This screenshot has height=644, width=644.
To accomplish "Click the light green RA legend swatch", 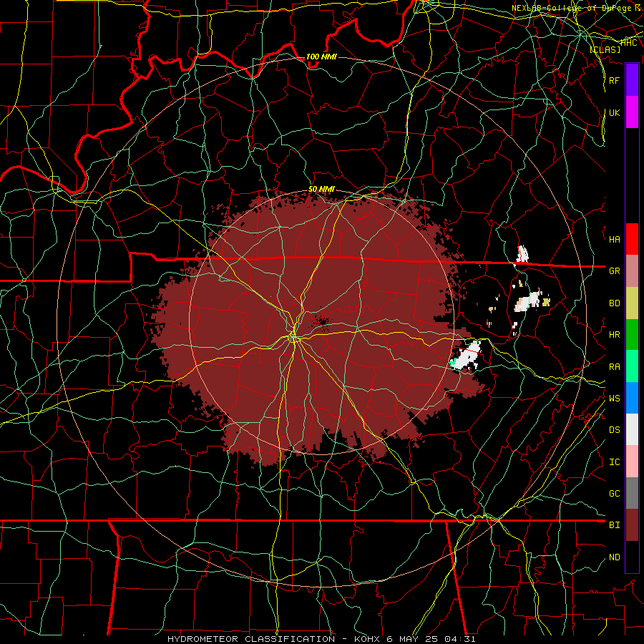I will pyautogui.click(x=632, y=366).
